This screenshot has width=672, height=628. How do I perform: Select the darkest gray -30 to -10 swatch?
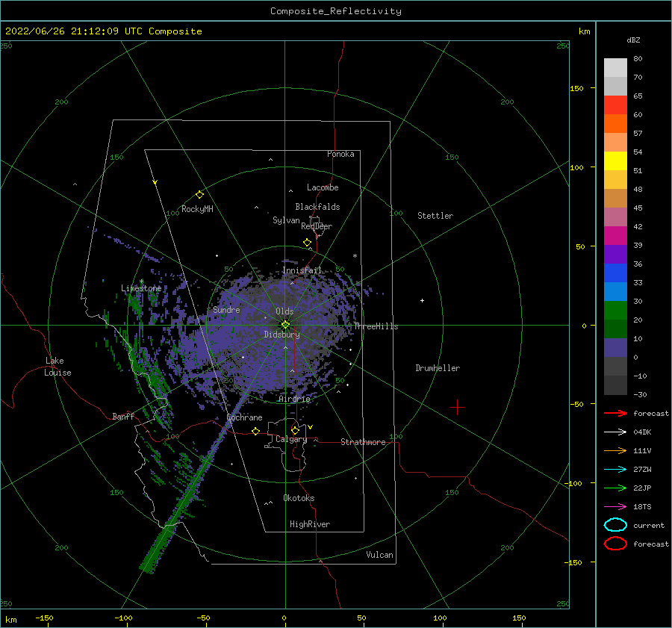(615, 385)
